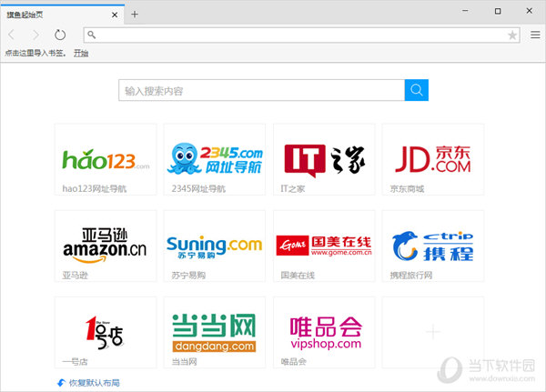Click the 2345网址导航 caption
546x392 pixels.
coord(198,188)
